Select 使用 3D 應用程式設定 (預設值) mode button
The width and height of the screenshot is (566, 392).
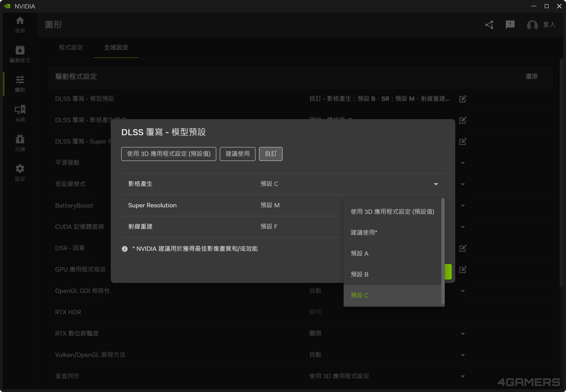(x=169, y=154)
